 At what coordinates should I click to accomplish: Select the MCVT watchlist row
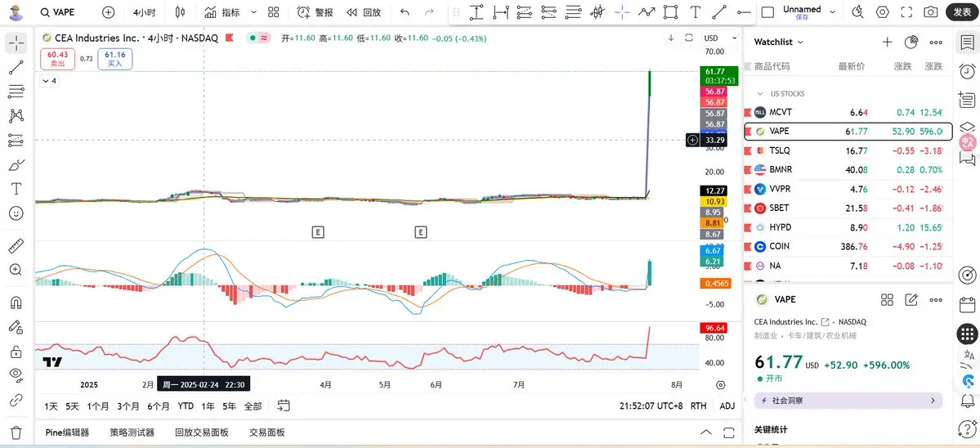tap(848, 113)
